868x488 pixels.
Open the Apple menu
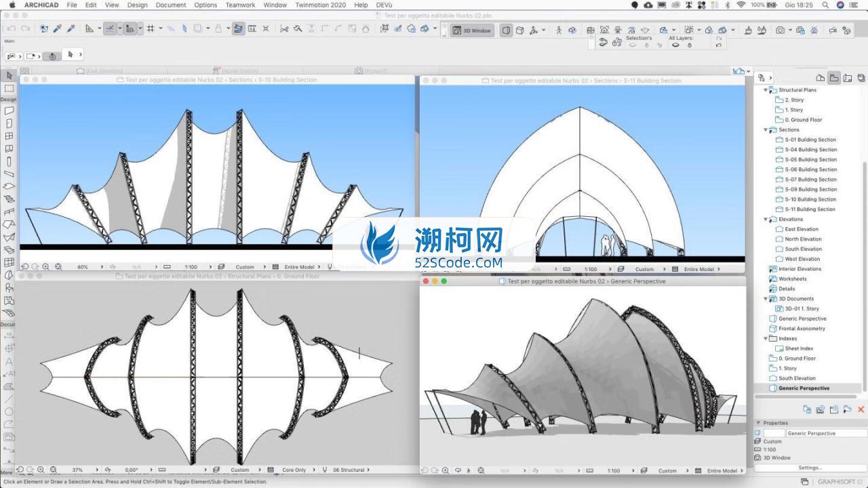pos(12,5)
